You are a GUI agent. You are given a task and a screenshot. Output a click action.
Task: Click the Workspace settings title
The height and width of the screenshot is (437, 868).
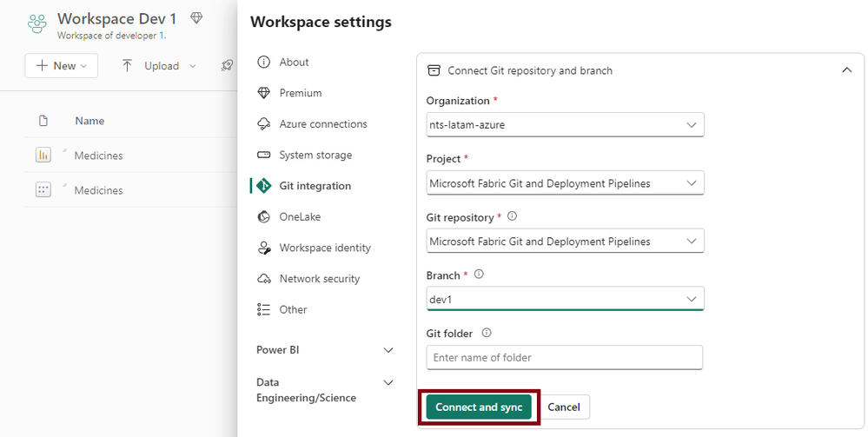click(321, 23)
